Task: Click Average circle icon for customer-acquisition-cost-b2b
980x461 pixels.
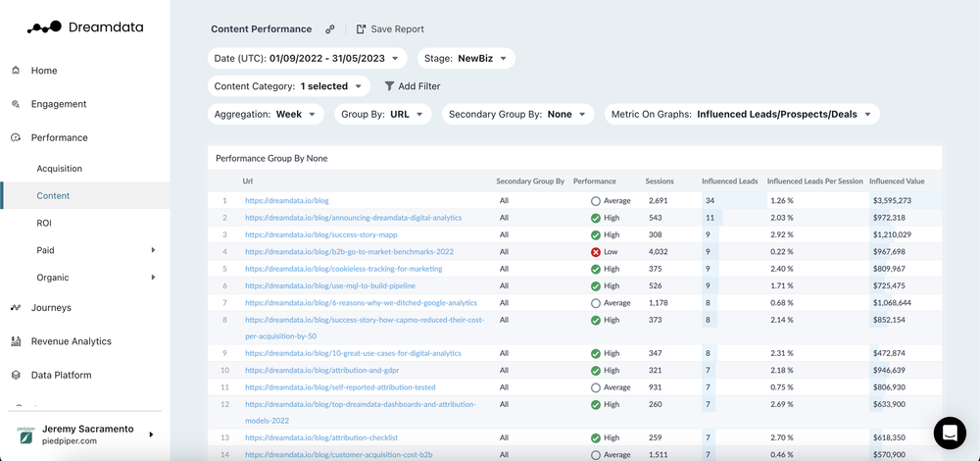Action: point(596,455)
